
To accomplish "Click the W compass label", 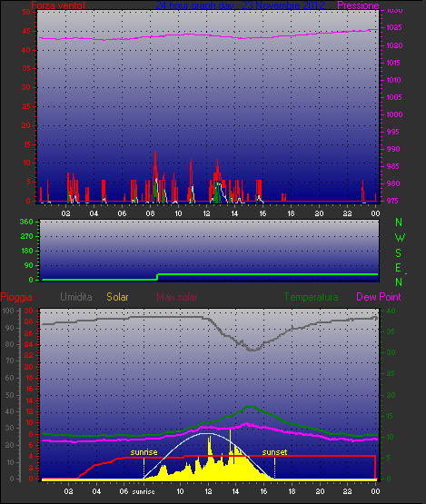I will coord(400,238).
